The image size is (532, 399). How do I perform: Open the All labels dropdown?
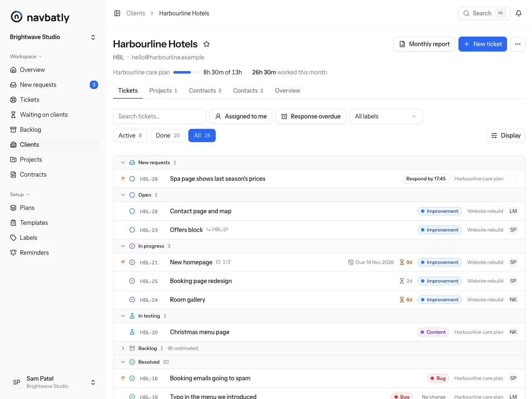(x=386, y=116)
